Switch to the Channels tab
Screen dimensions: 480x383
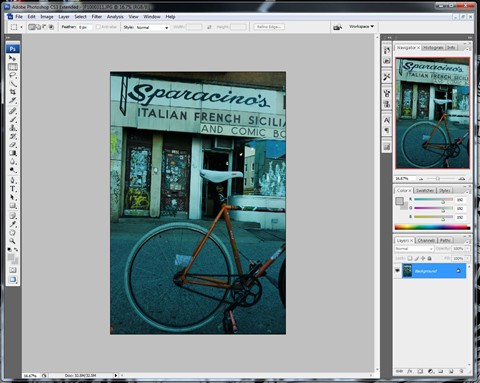pyautogui.click(x=426, y=240)
